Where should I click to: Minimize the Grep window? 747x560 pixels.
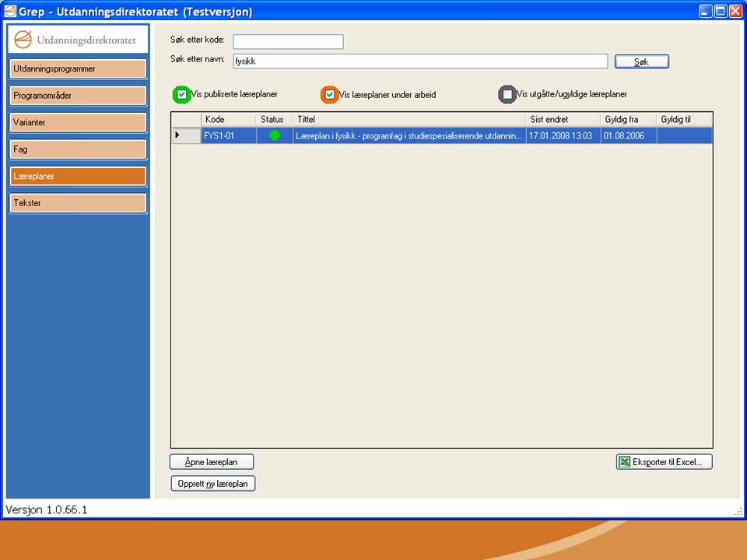pyautogui.click(x=706, y=11)
